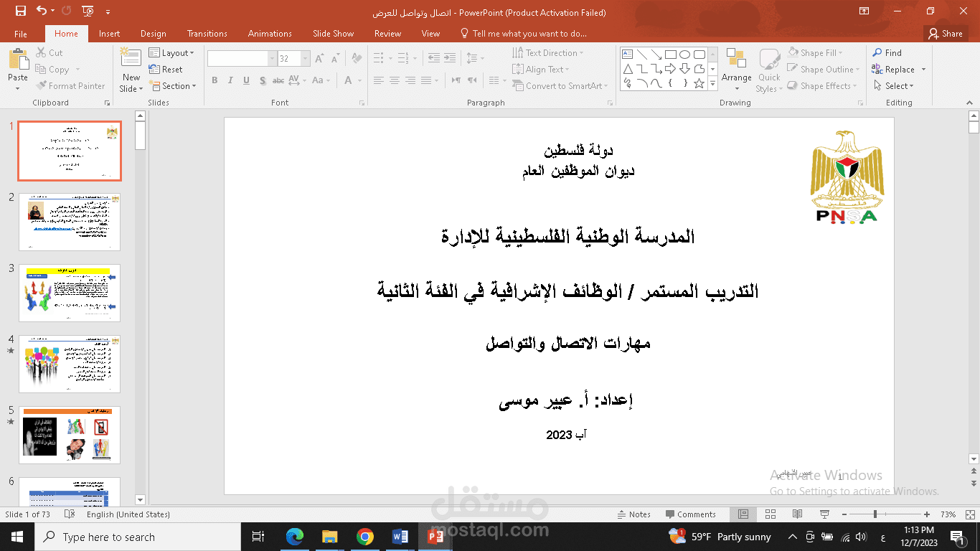Open Word from the taskbar
980x551 pixels.
point(400,537)
